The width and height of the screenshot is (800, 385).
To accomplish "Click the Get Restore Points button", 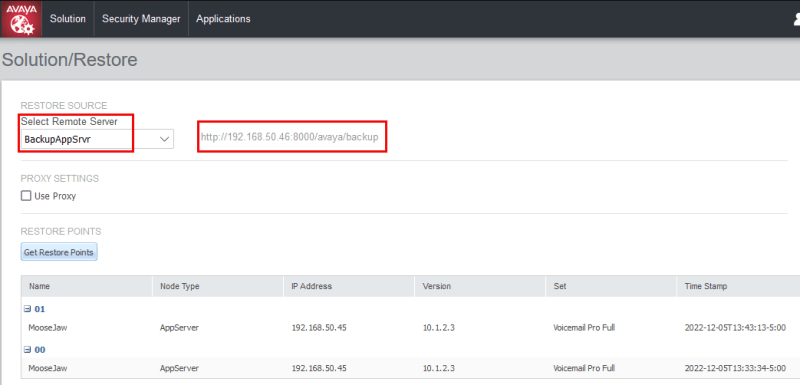I will pyautogui.click(x=59, y=252).
